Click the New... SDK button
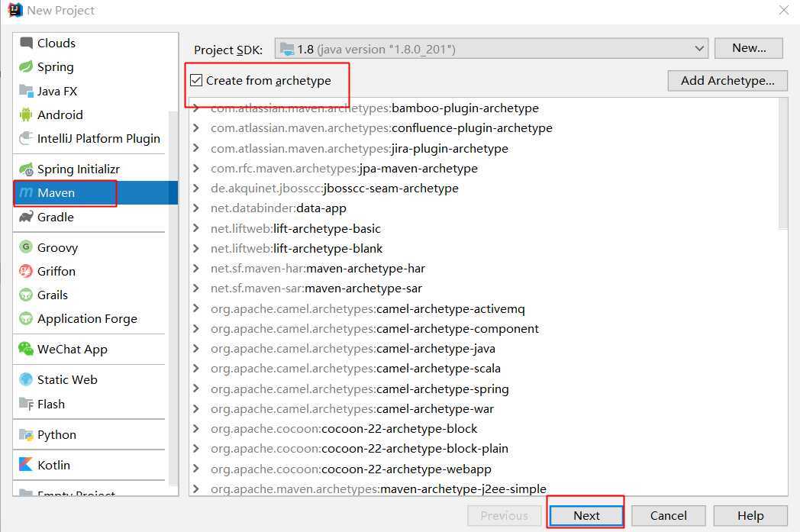Viewport: 800px width, 532px height. (748, 48)
